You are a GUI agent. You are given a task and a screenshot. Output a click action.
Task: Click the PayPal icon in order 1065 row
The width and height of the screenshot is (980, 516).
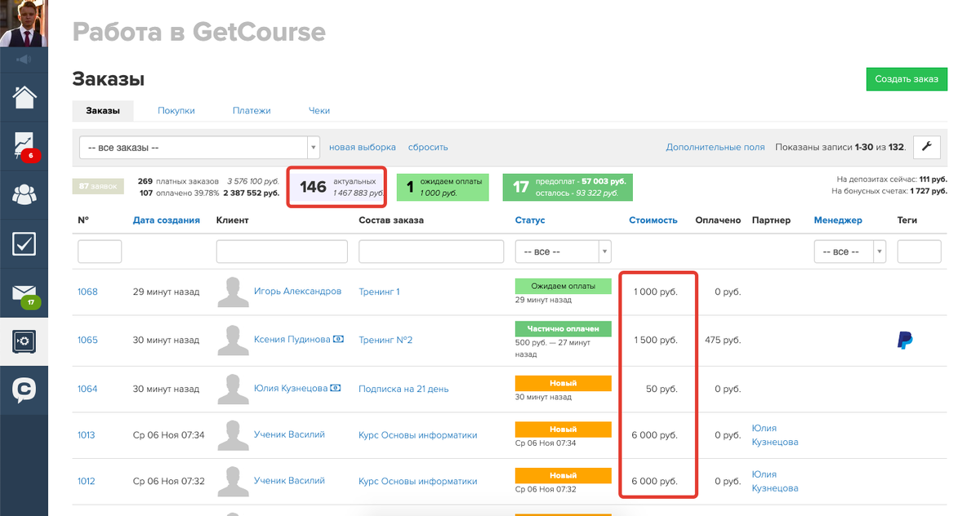point(905,340)
